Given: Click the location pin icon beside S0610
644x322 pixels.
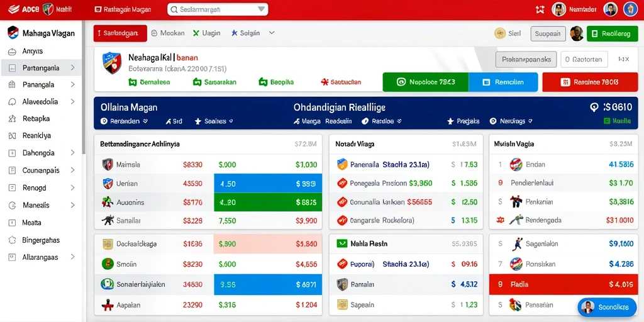Looking at the screenshot, I should 594,108.
